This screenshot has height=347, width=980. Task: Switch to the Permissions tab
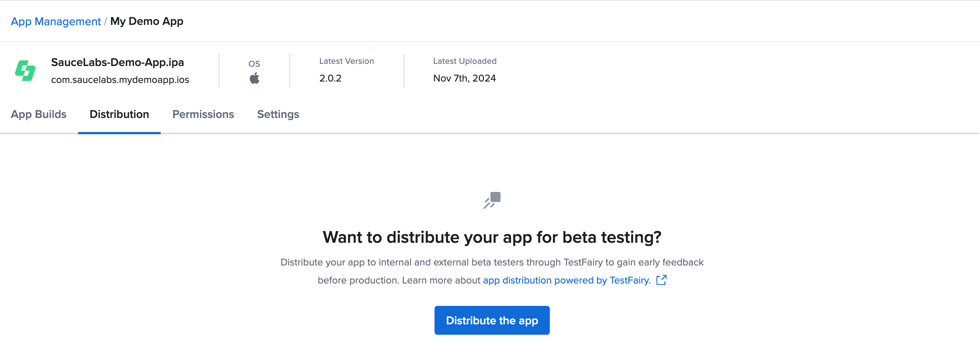(x=203, y=114)
